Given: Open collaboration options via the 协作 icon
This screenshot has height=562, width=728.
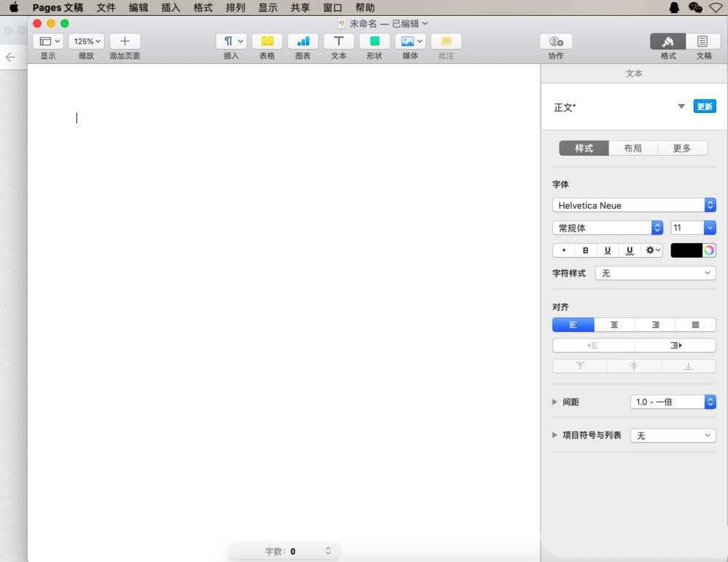Looking at the screenshot, I should (555, 41).
